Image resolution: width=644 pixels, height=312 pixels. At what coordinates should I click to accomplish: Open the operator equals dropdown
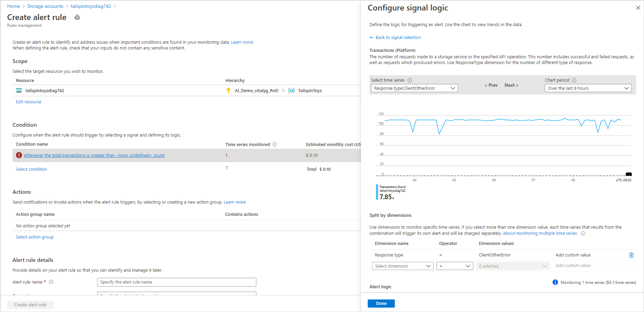click(x=454, y=266)
